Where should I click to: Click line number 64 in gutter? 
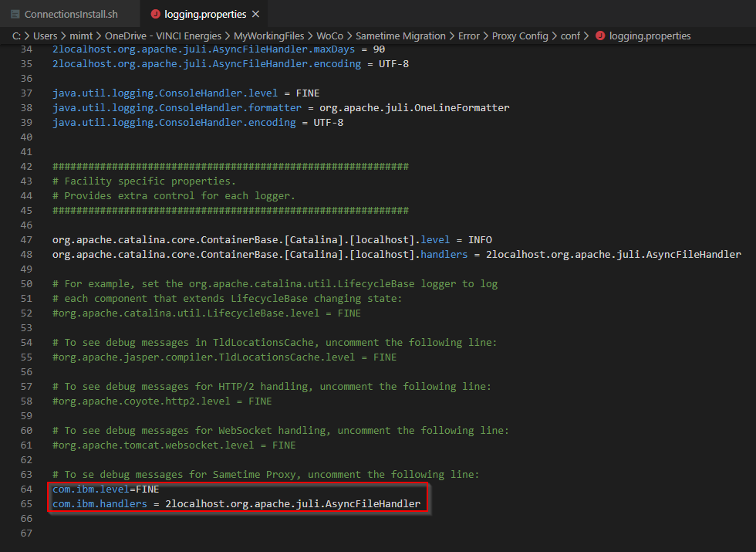[27, 489]
